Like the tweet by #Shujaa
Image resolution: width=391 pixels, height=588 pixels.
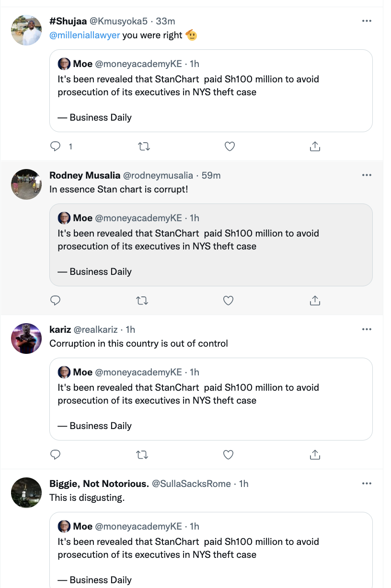[230, 147]
